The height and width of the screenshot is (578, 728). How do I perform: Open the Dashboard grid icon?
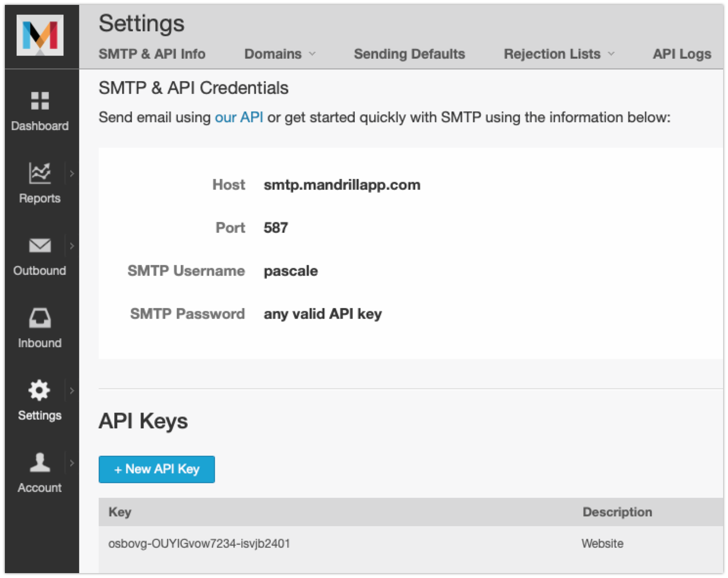click(40, 101)
